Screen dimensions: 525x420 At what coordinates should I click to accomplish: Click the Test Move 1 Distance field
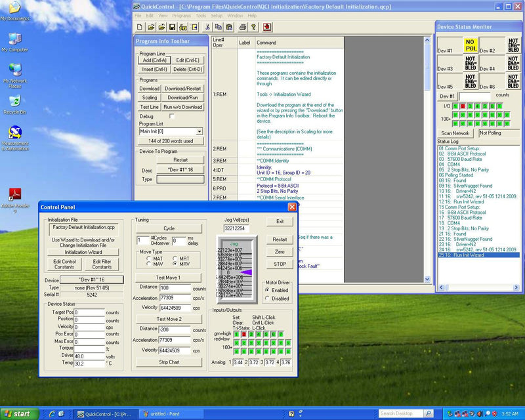point(175,288)
